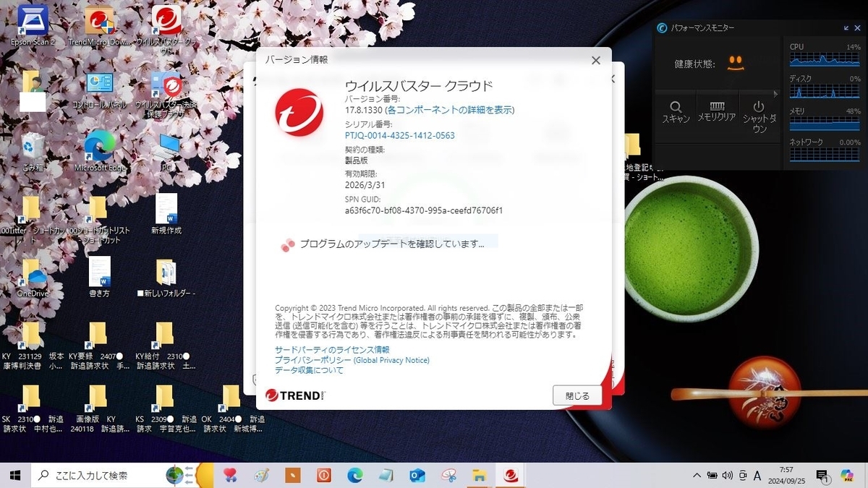The image size is (868, 488).
Task: Open the paint palette app on taskbar
Action: pyautogui.click(x=262, y=475)
